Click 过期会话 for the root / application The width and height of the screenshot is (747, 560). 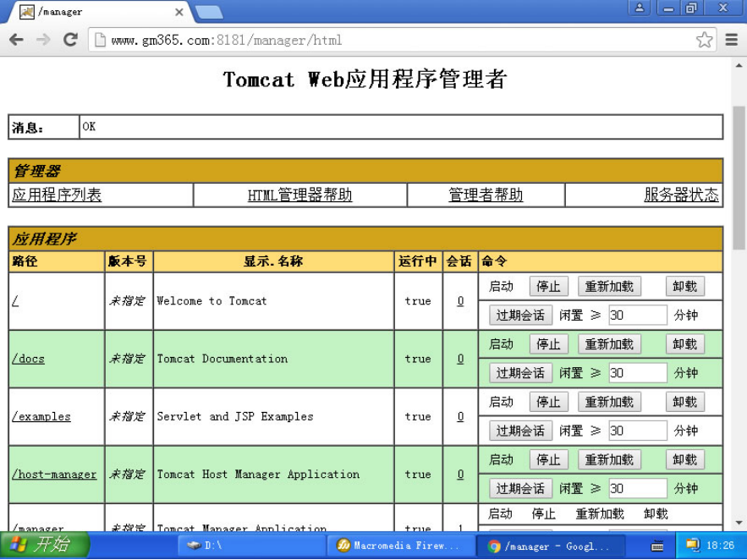coord(520,316)
